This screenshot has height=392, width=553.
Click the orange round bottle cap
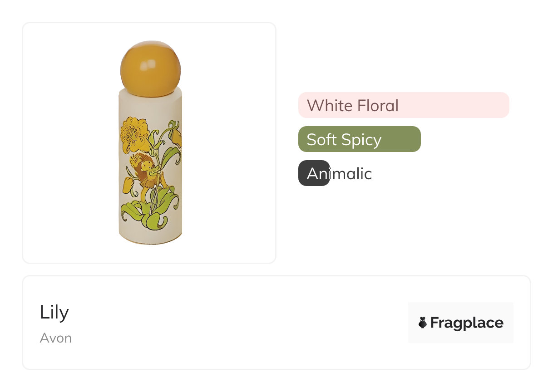(150, 68)
